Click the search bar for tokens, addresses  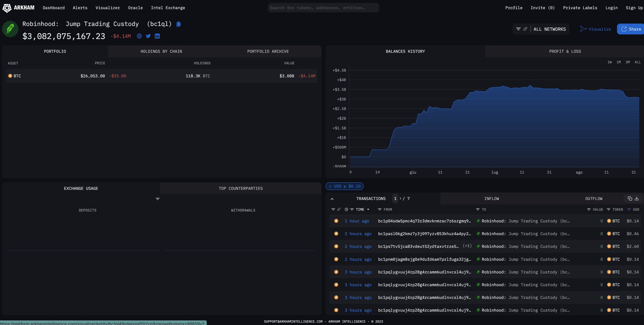[323, 8]
